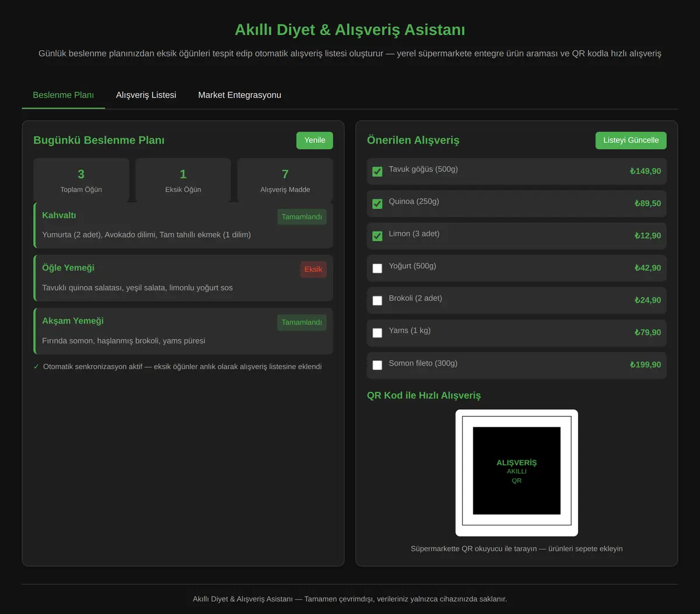Click the ₺199,90 price
Image resolution: width=700 pixels, height=614 pixels.
[645, 365]
